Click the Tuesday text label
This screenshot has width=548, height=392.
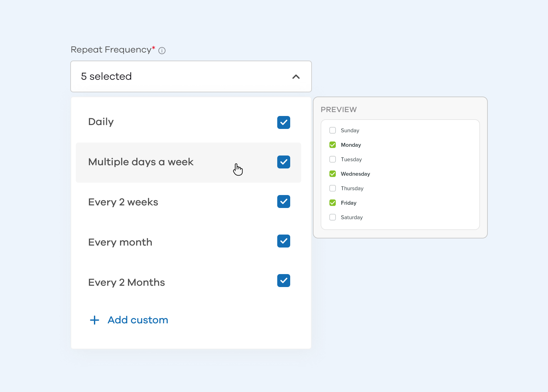point(351,159)
